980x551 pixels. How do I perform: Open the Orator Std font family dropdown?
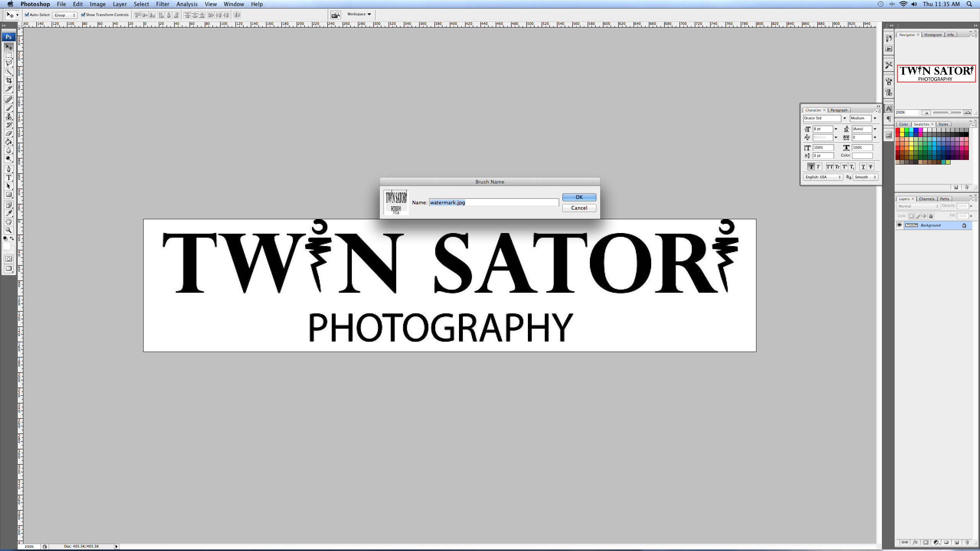[844, 118]
